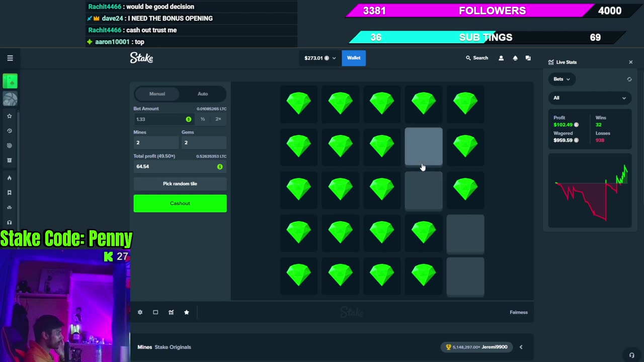Open the headset icon in left sidebar
This screenshot has width=644, height=362.
click(9, 222)
